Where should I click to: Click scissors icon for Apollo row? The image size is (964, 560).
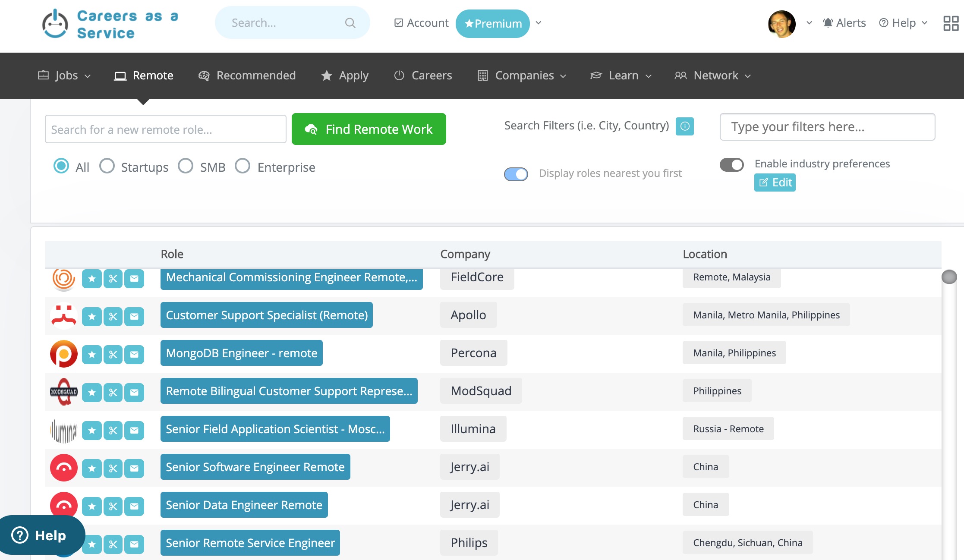pos(113,317)
